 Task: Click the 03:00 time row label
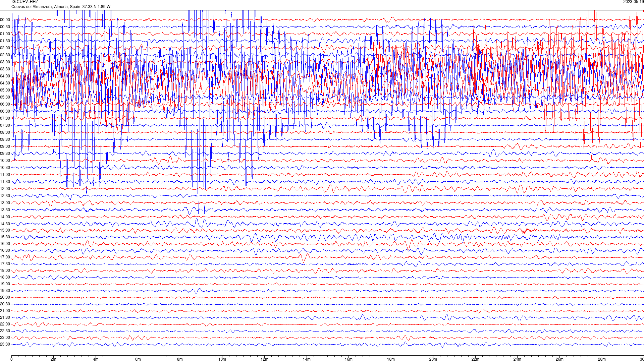5,62
